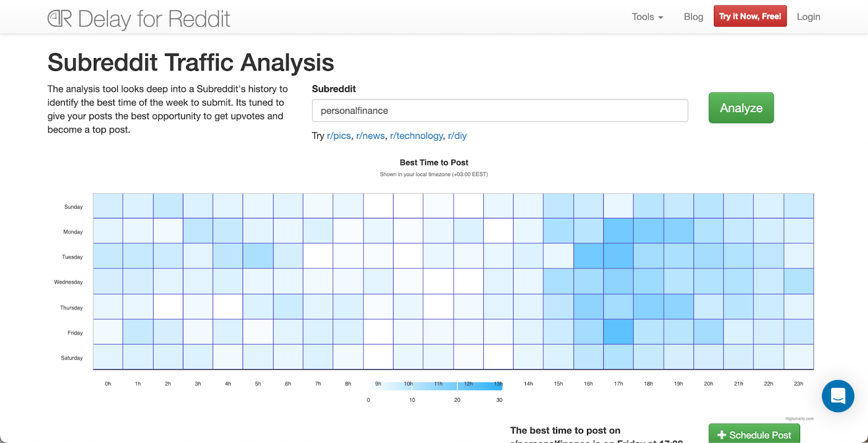Image resolution: width=868 pixels, height=443 pixels.
Task: Open the Intercom chat bubble
Action: (838, 396)
